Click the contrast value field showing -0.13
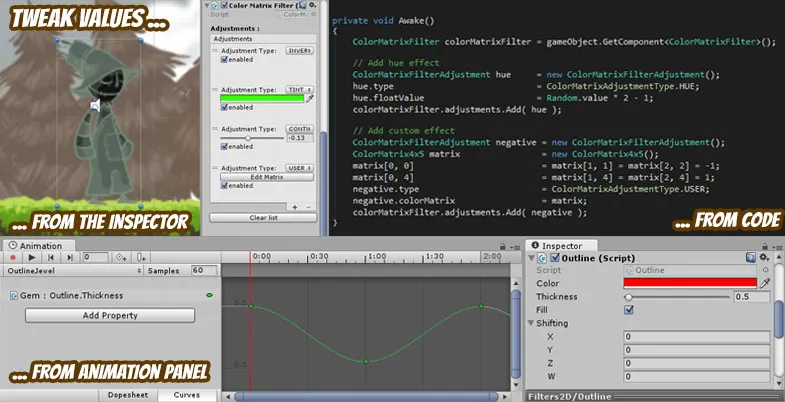Image resolution: width=785 pixels, height=402 pixels. click(300, 138)
